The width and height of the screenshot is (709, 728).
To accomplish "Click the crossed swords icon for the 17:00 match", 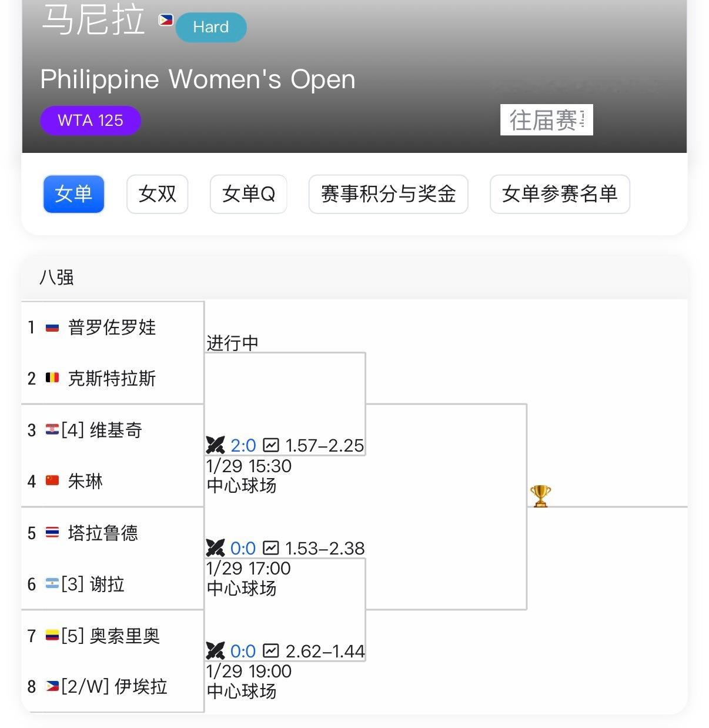I will [x=215, y=548].
